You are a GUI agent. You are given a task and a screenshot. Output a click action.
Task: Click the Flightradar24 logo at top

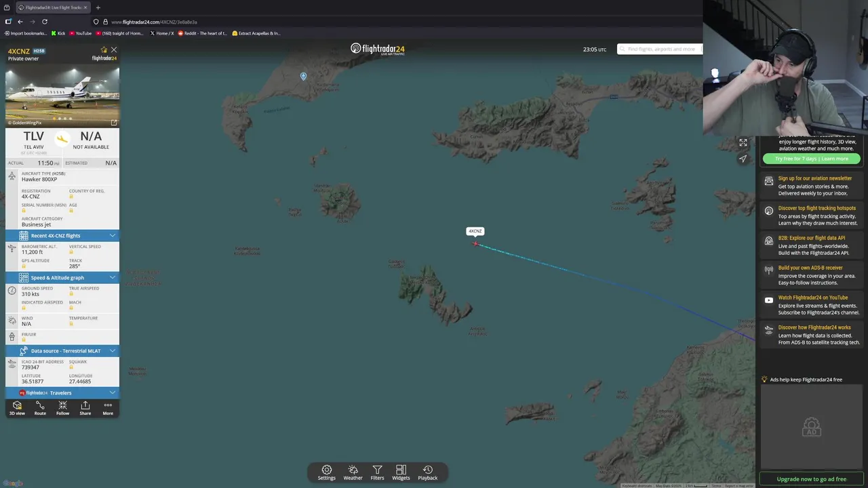pyautogui.click(x=378, y=49)
